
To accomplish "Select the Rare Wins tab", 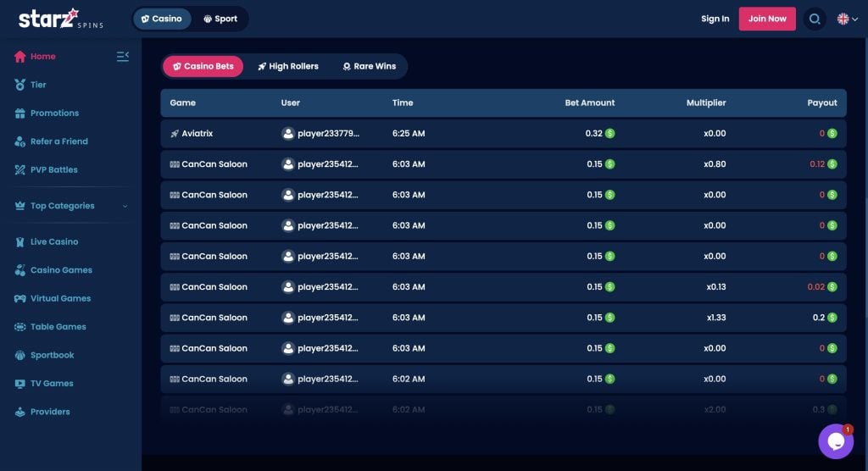I will point(369,66).
